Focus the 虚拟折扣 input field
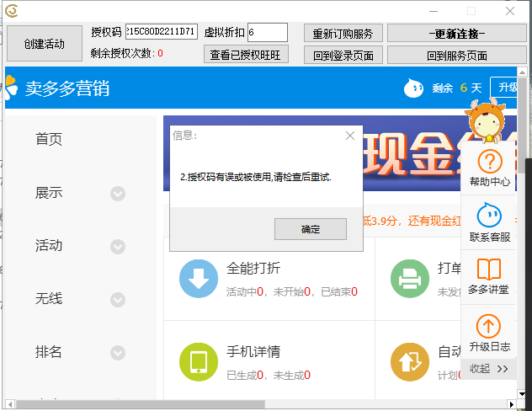Image resolution: width=532 pixels, height=411 pixels. 268,32
